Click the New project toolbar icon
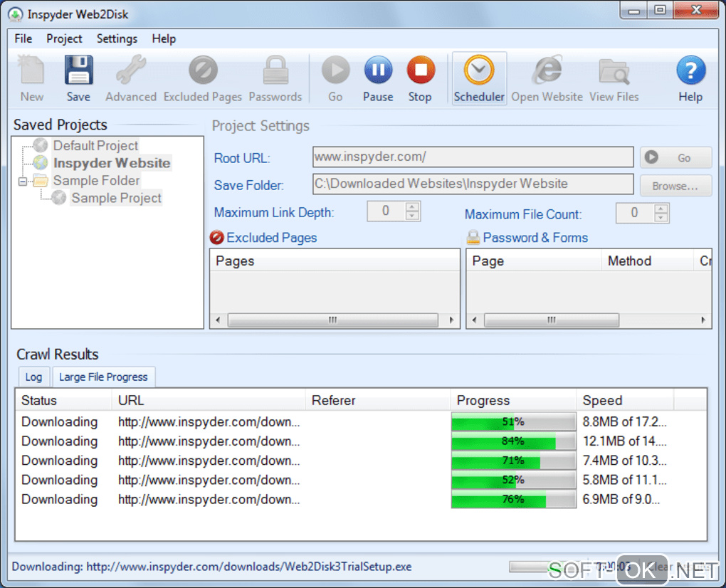726x588 pixels. [x=31, y=70]
